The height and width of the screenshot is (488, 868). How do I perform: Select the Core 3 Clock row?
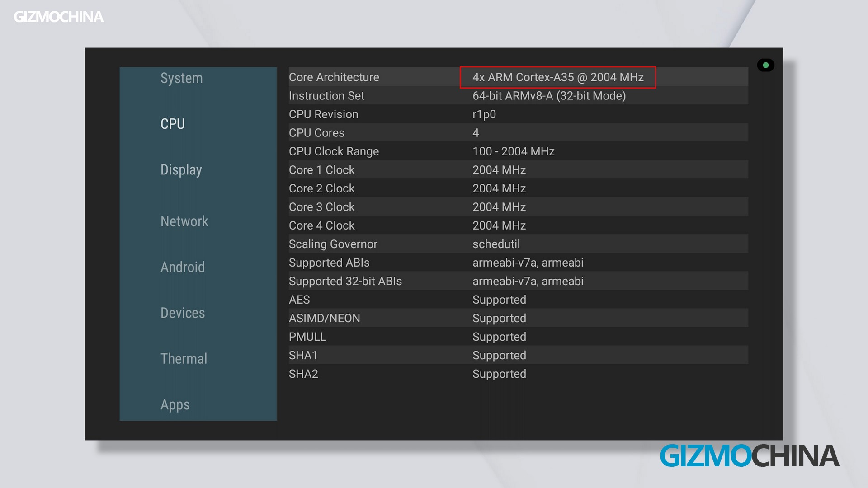pos(321,207)
